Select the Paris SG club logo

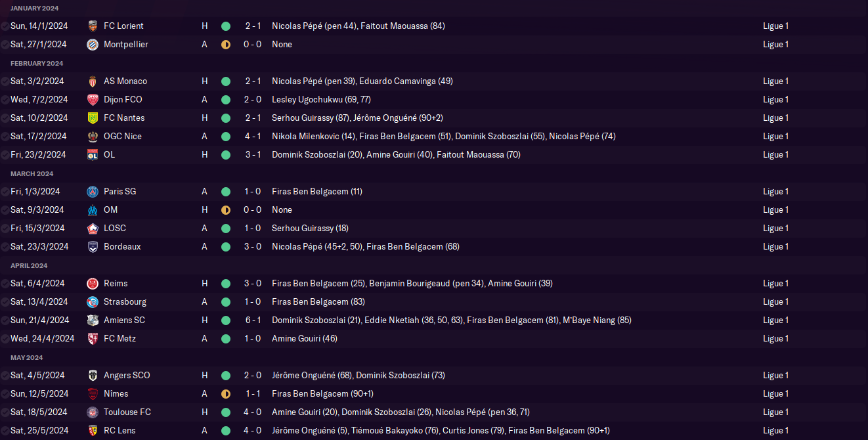[93, 192]
